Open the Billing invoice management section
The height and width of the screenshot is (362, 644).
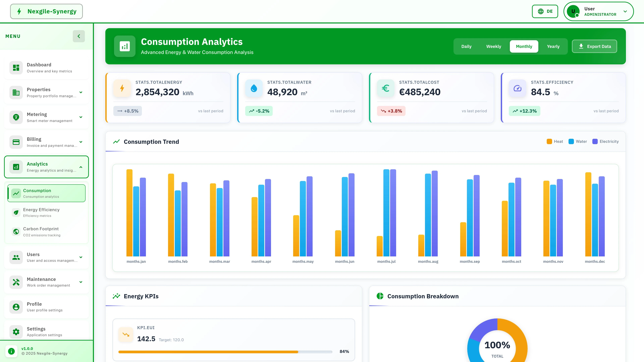[46, 142]
